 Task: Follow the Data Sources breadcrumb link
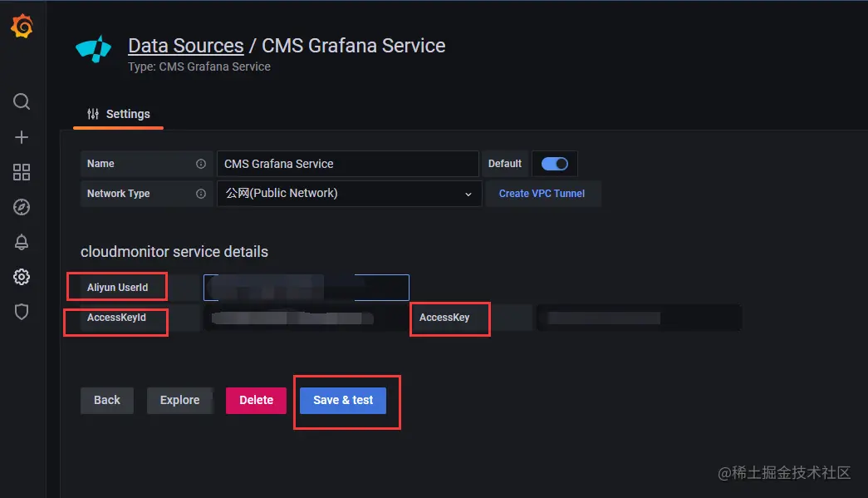(185, 46)
